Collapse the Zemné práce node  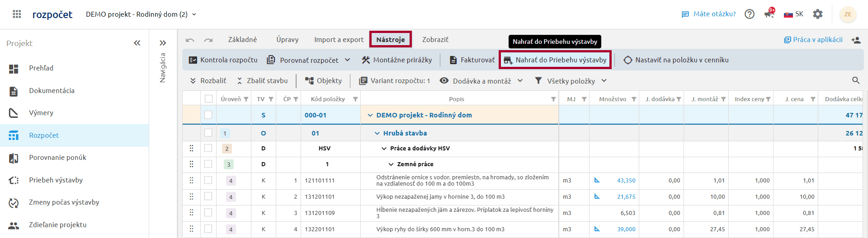(391, 164)
